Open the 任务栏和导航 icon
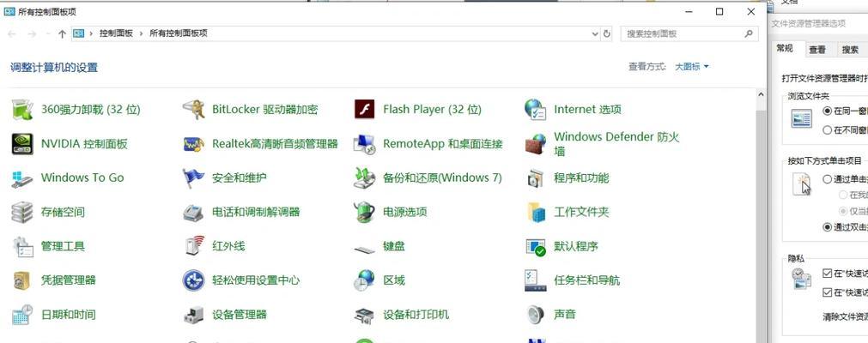The width and height of the screenshot is (868, 343). point(535,280)
